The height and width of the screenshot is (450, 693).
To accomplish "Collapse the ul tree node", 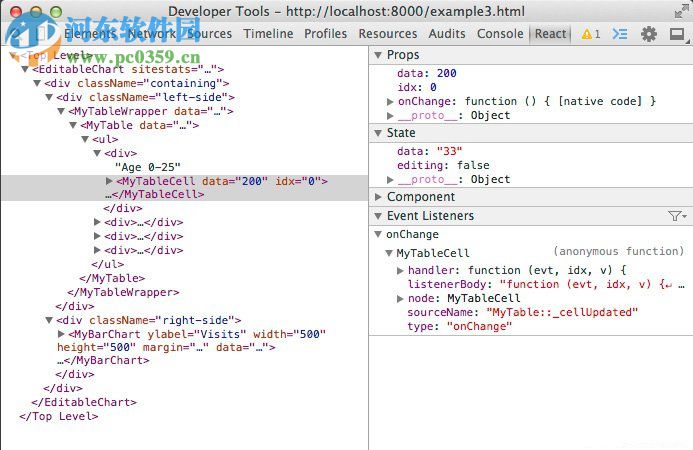I will coord(85,139).
